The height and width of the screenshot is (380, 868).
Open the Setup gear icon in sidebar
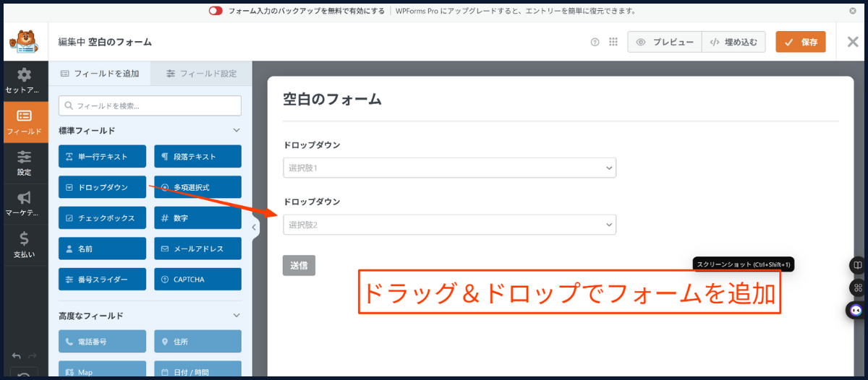24,80
